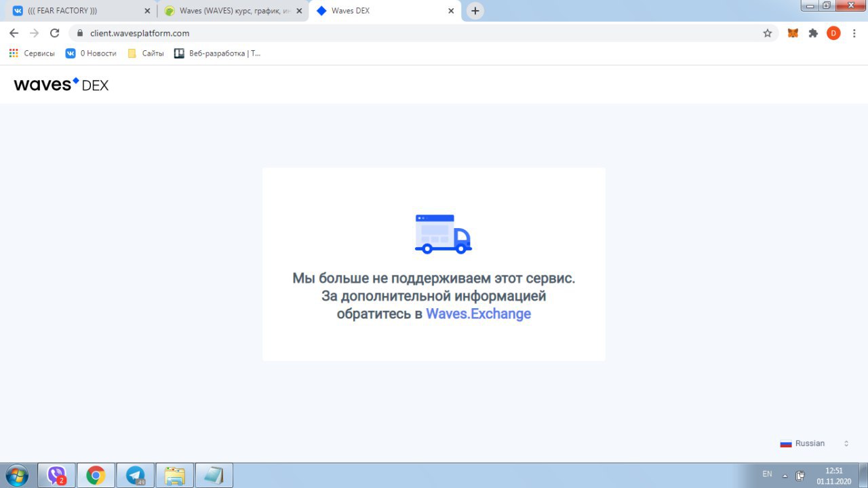Image resolution: width=868 pixels, height=488 pixels.
Task: Open the file explorer taskbar icon
Action: click(x=174, y=475)
